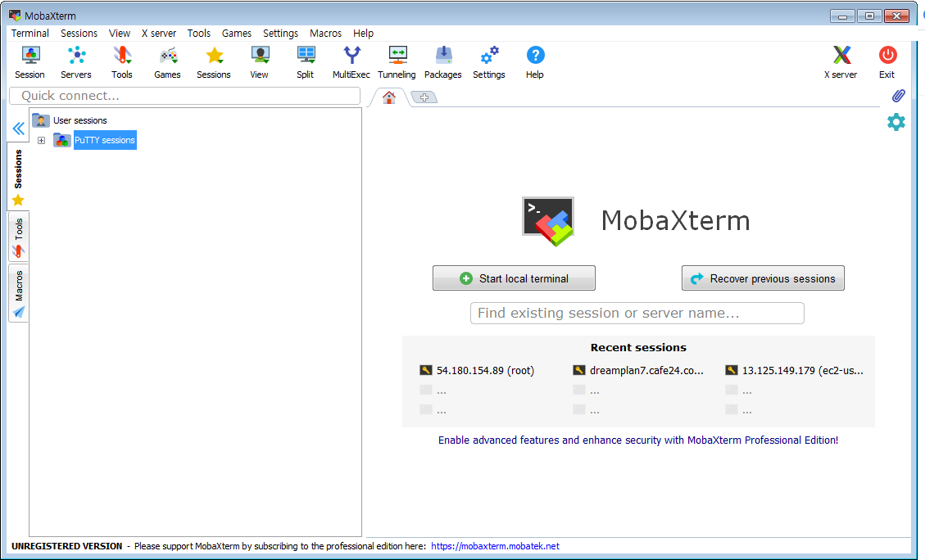This screenshot has height=560, width=925.
Task: Click the Professional Edition promotion link
Action: point(638,440)
